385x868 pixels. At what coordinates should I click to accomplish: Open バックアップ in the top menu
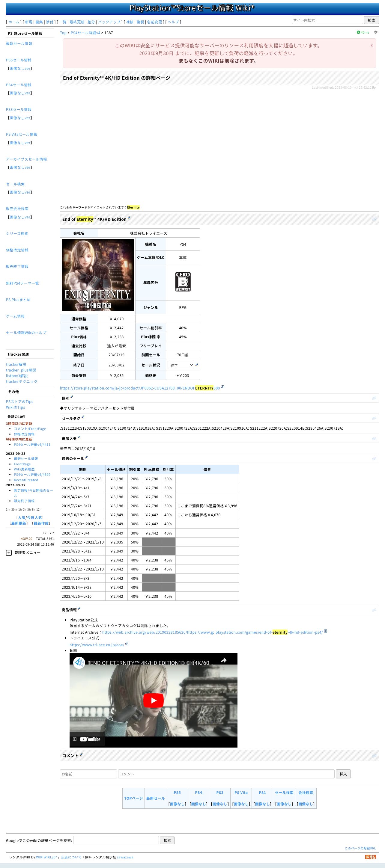(x=109, y=22)
